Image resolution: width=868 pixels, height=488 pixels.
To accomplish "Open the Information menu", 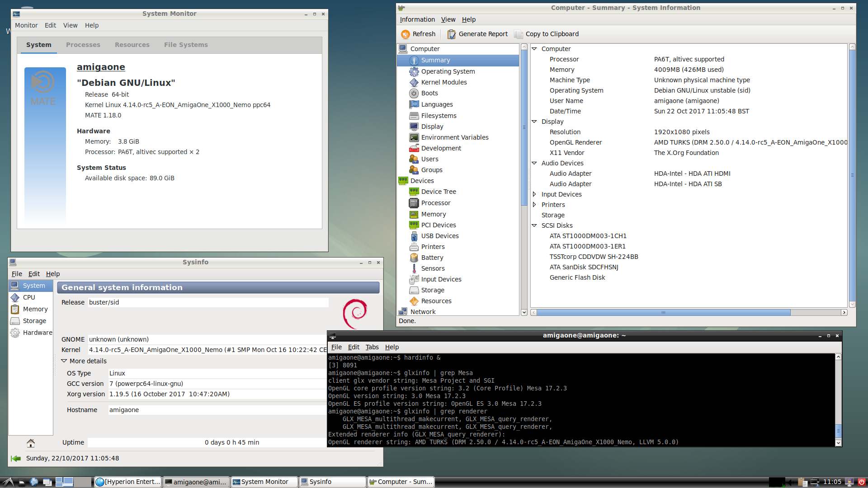I will coord(417,19).
